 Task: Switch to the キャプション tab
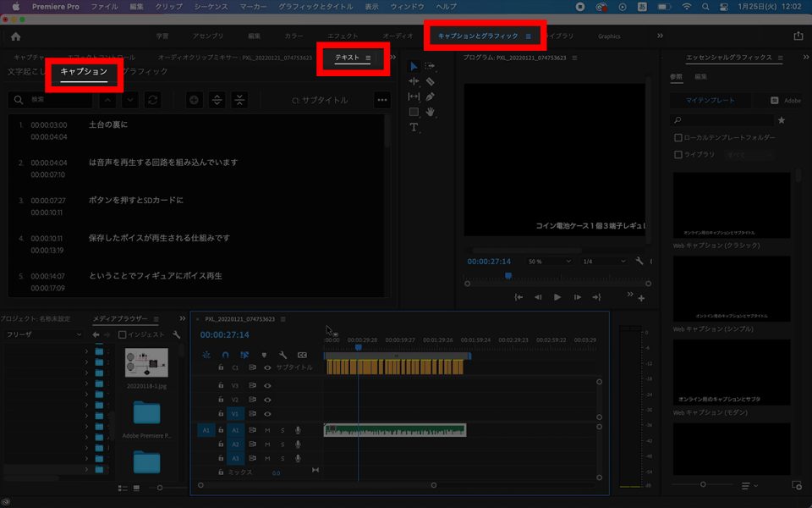point(84,71)
